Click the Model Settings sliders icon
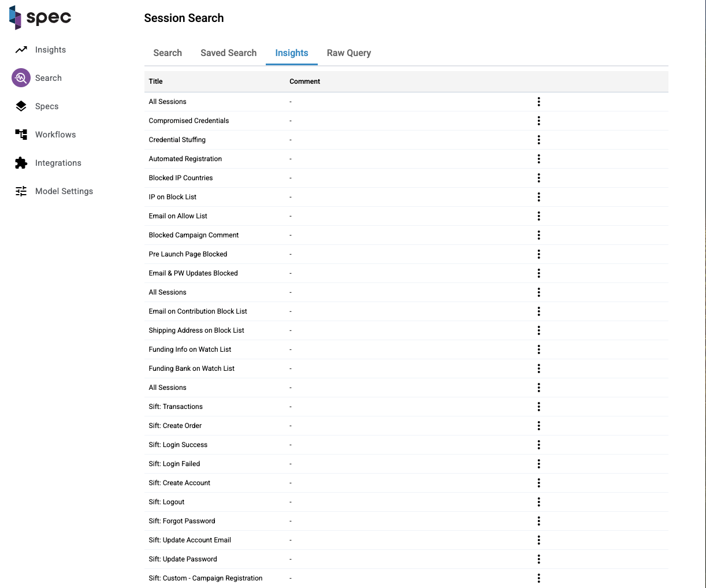Image resolution: width=706 pixels, height=588 pixels. tap(21, 191)
